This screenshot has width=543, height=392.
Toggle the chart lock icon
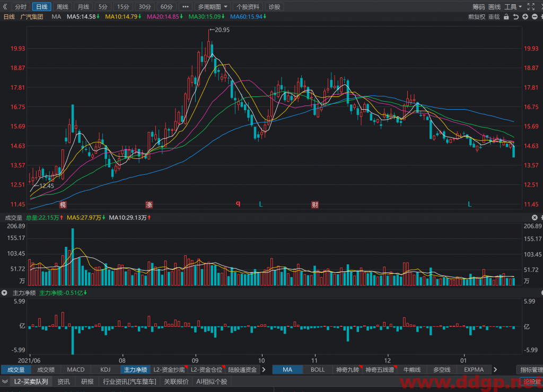coord(506,16)
